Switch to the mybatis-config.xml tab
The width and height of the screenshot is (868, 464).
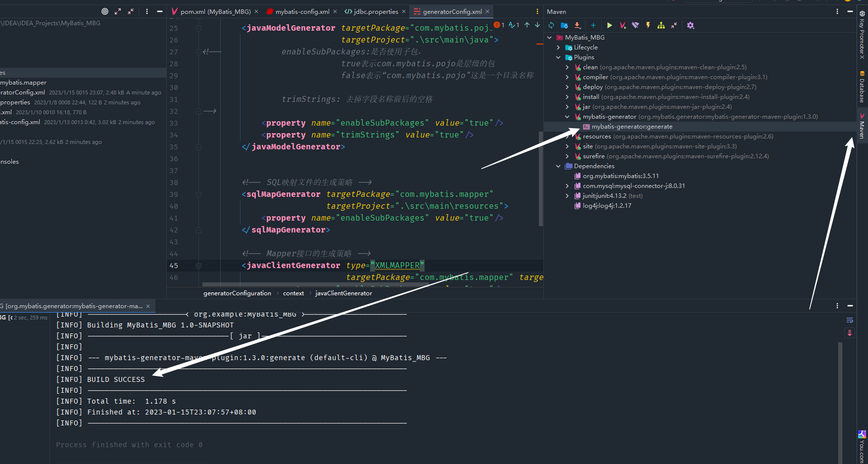click(x=302, y=11)
